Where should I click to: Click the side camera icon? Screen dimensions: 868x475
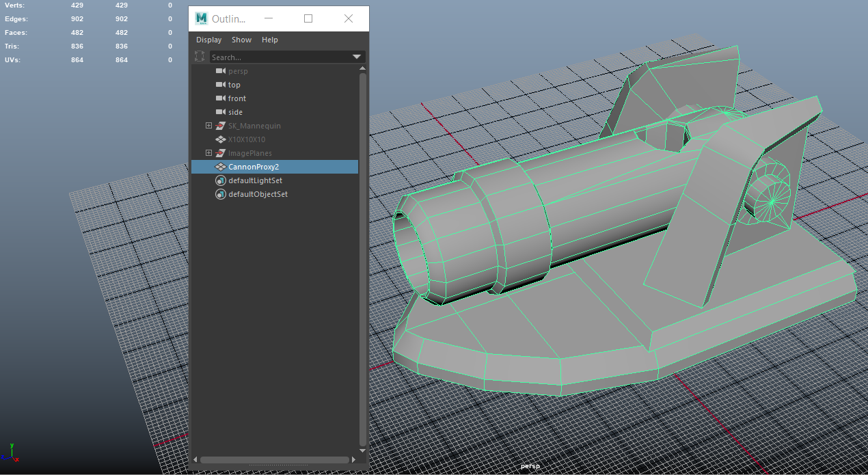click(x=220, y=112)
